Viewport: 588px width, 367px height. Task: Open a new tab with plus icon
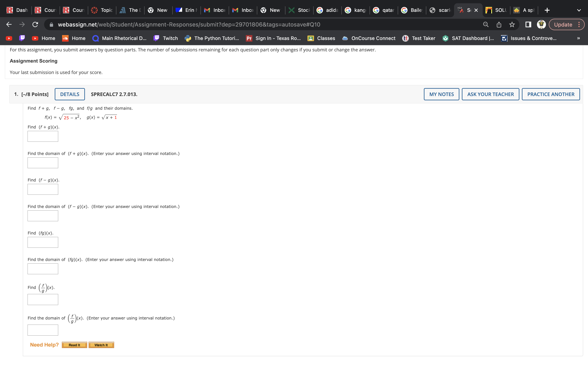(547, 10)
